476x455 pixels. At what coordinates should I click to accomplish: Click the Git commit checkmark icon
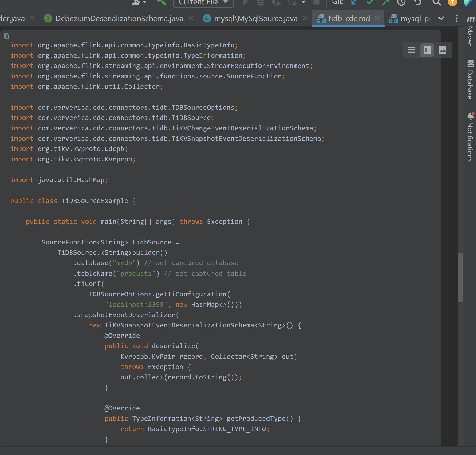click(370, 2)
